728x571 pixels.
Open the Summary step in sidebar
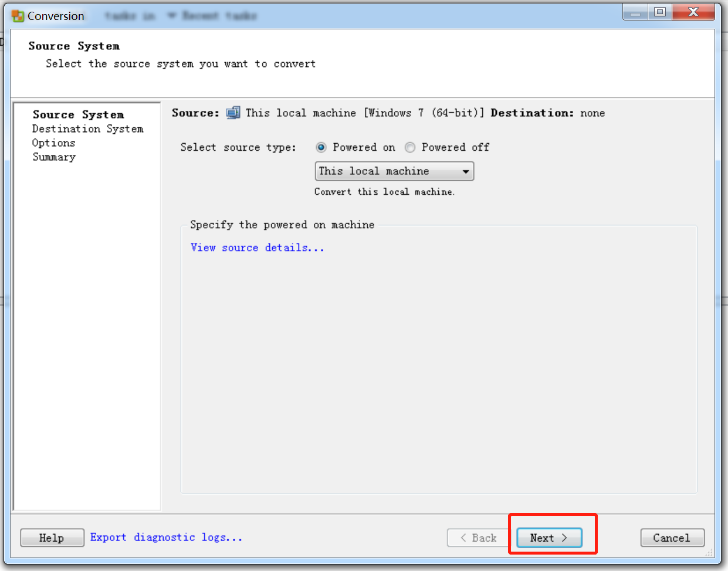[x=54, y=157]
